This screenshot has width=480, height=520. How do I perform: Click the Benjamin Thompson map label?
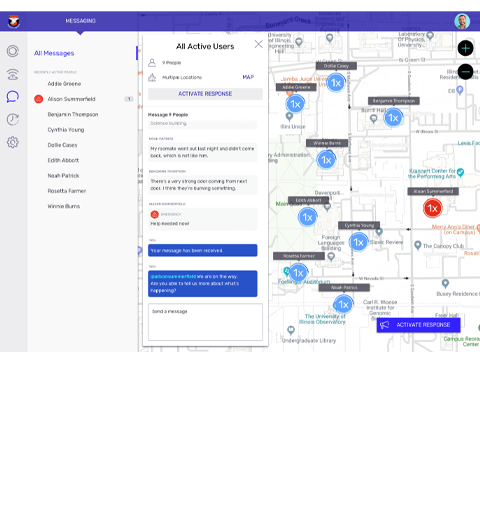tap(394, 101)
